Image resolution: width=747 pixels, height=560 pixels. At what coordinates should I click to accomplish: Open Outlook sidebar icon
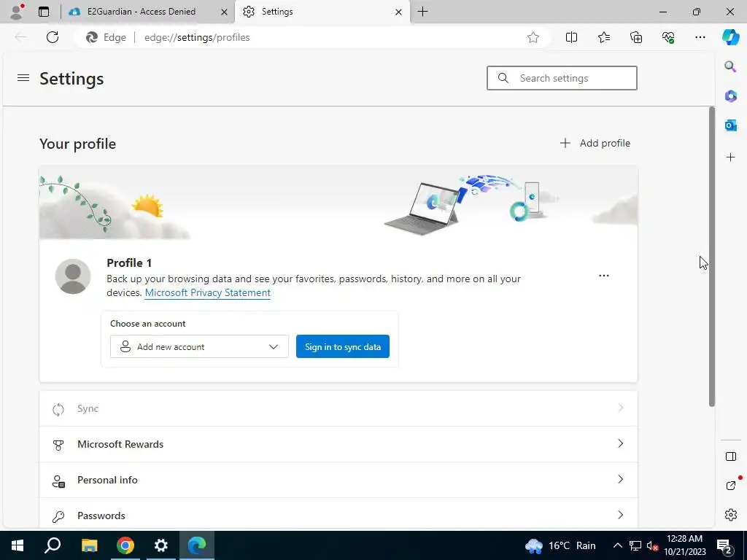pos(730,125)
